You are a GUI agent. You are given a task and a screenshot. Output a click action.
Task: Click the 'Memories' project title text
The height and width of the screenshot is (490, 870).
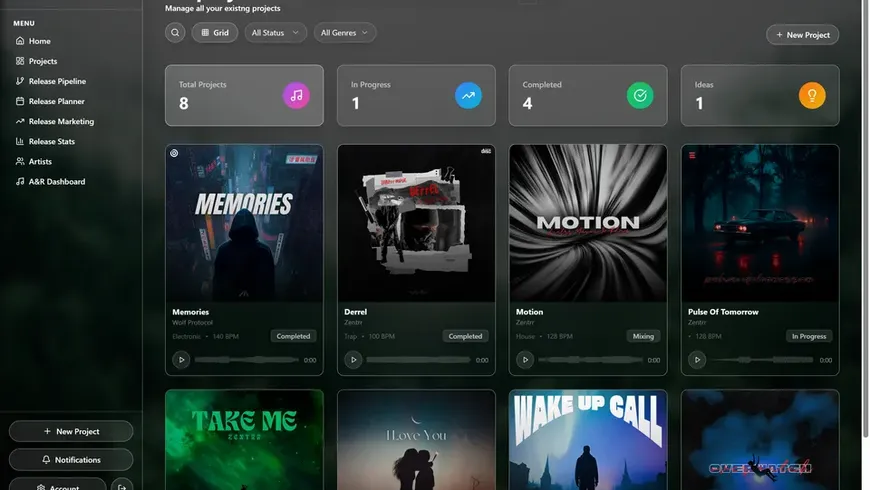[190, 312]
